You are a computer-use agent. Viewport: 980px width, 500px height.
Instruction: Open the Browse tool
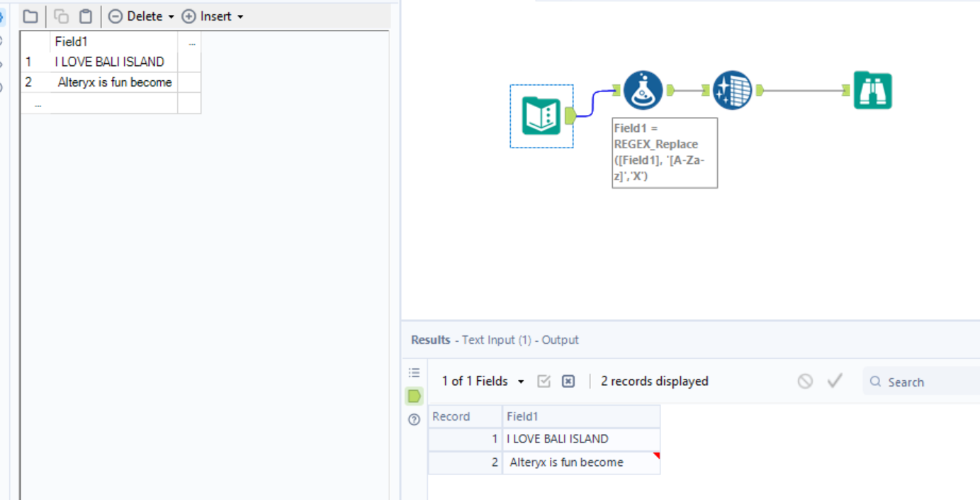point(872,90)
